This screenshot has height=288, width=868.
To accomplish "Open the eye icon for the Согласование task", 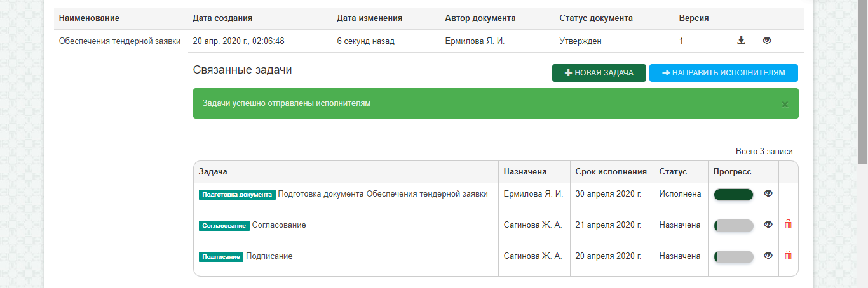I will [x=768, y=225].
